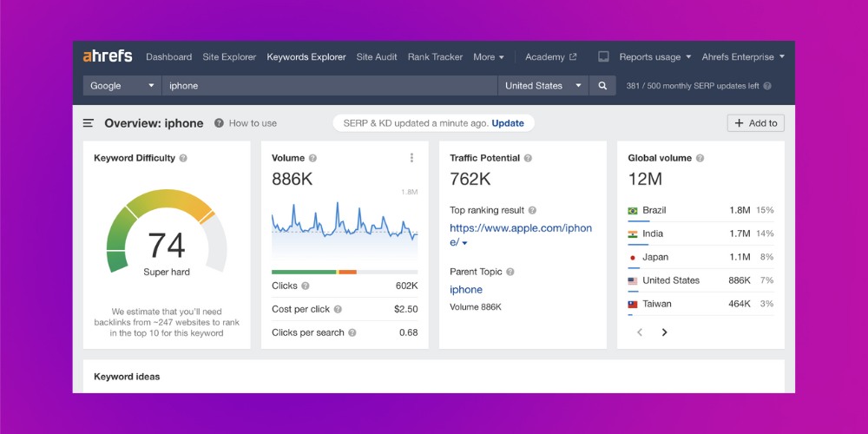Click the iphone parent topic link
The width and height of the screenshot is (868, 434).
tap(465, 290)
